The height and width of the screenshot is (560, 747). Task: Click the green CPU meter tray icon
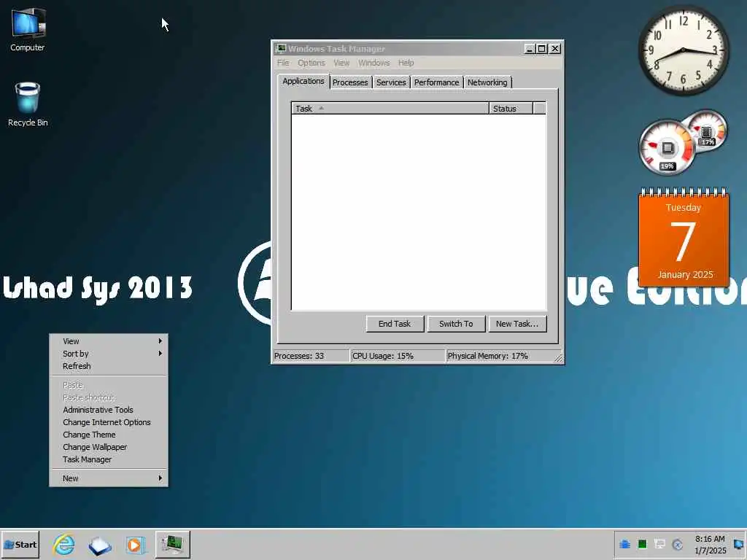click(642, 544)
